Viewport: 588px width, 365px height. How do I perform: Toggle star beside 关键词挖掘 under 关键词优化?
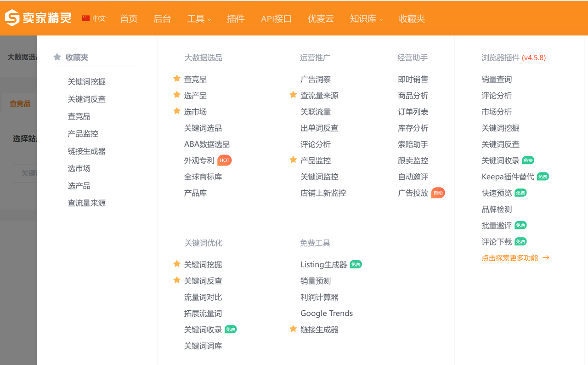[177, 264]
